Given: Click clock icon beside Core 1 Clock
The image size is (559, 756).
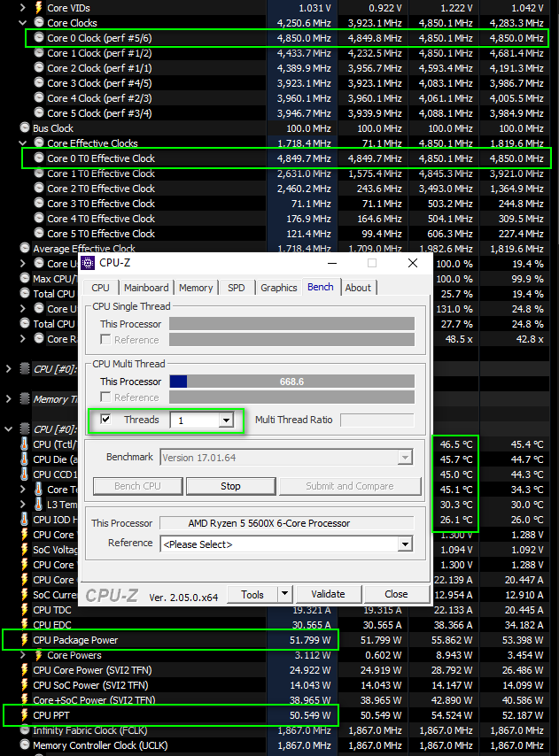Looking at the screenshot, I should pyautogui.click(x=39, y=52).
